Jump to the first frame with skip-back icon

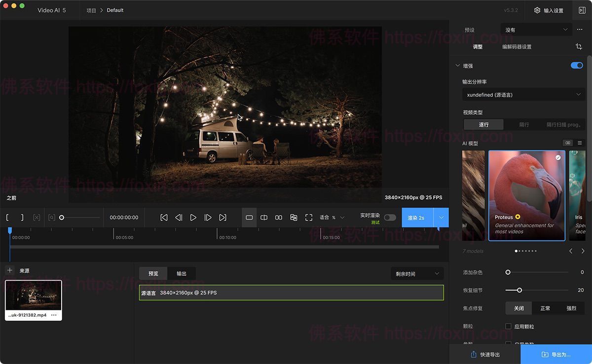pyautogui.click(x=163, y=217)
